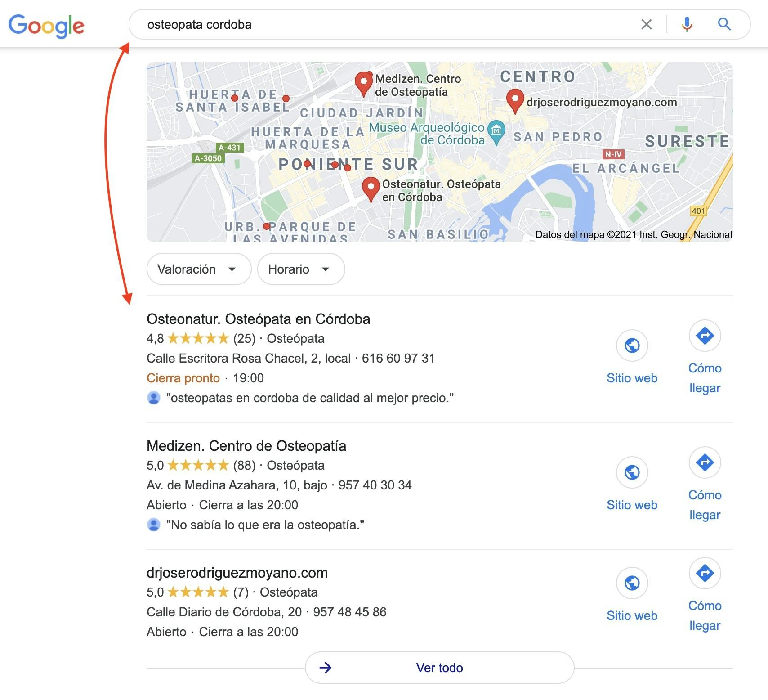The height and width of the screenshot is (700, 768).
Task: Click the 'Osteonatur. Osteópata en Córdoba' map label
Action: pos(441,190)
